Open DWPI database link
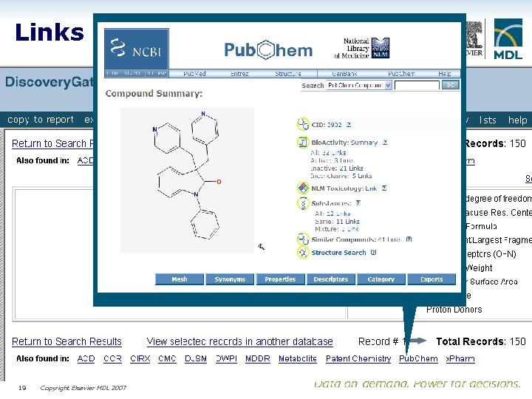Screen dimensions: 532x399 point(226,358)
